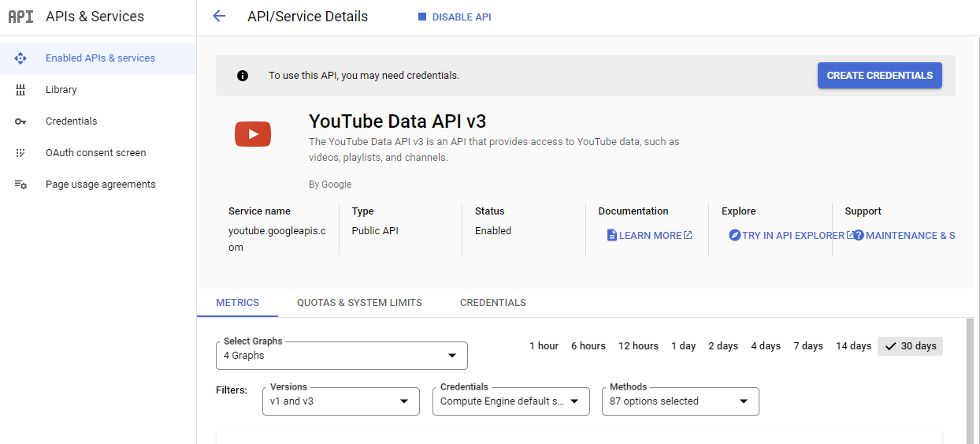Click the By Google text
Image resolution: width=980 pixels, height=444 pixels.
[330, 185]
